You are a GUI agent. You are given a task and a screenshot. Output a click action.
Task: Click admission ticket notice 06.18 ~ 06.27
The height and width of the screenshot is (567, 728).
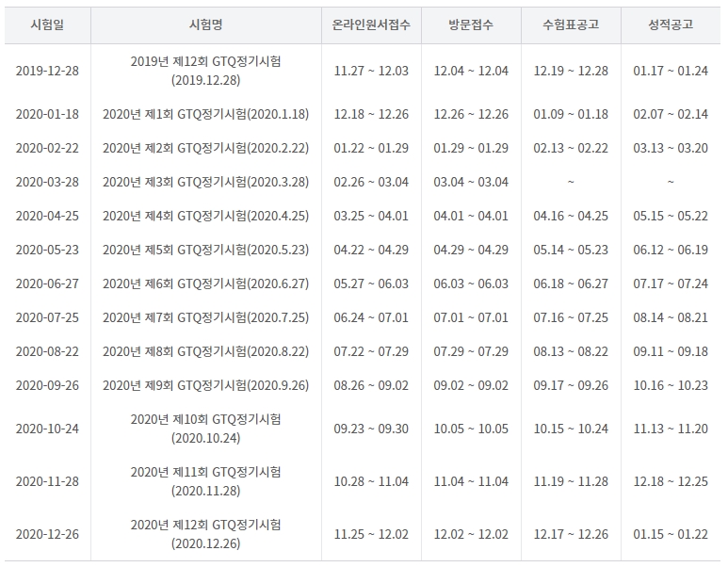pyautogui.click(x=571, y=283)
